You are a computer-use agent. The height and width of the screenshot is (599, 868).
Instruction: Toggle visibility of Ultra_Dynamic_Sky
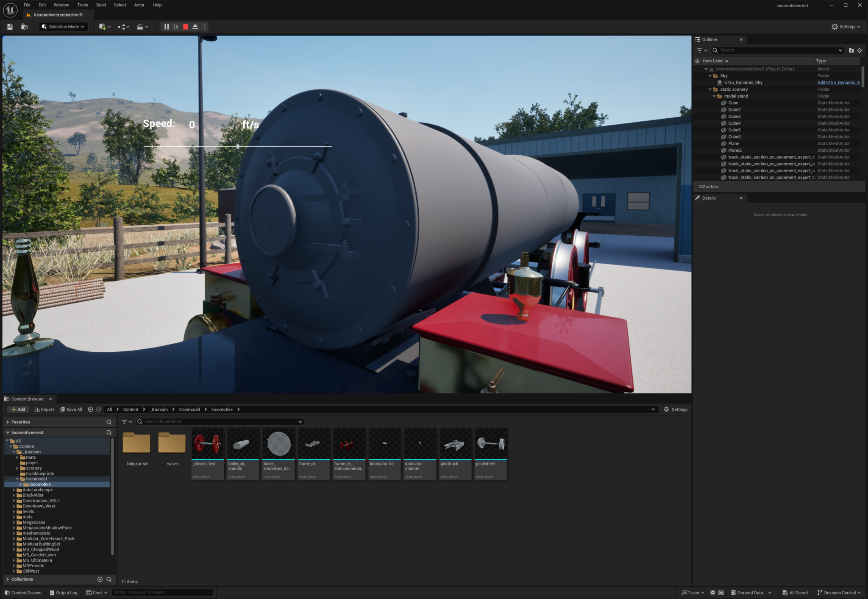(697, 82)
